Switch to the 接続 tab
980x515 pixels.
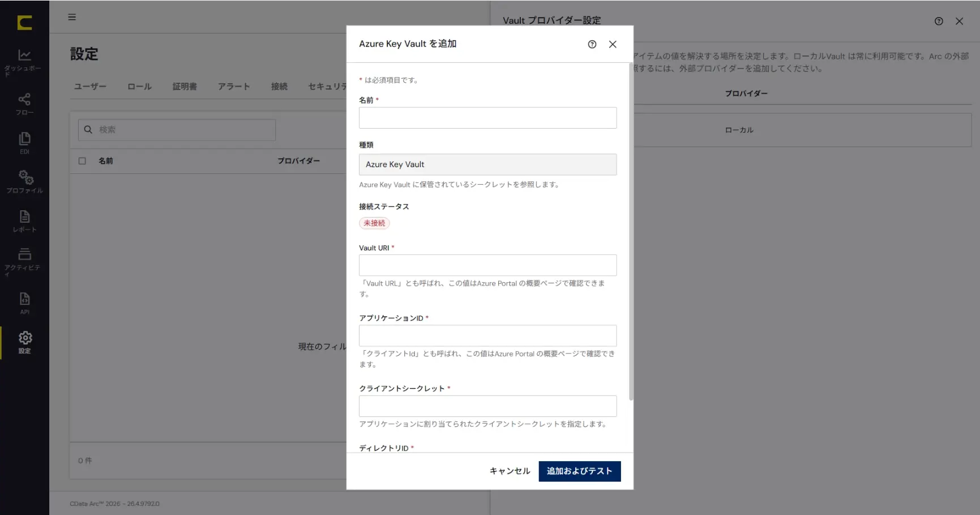279,87
